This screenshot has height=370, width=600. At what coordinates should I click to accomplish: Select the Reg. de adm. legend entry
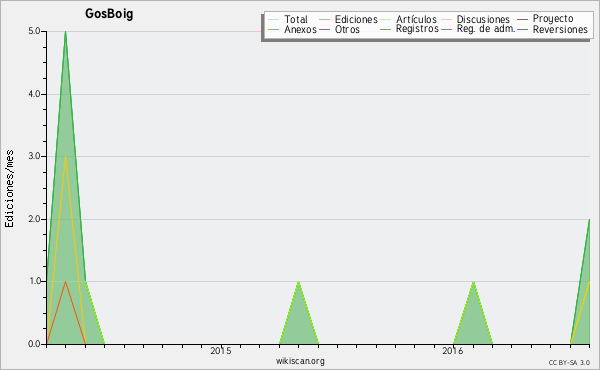click(478, 29)
